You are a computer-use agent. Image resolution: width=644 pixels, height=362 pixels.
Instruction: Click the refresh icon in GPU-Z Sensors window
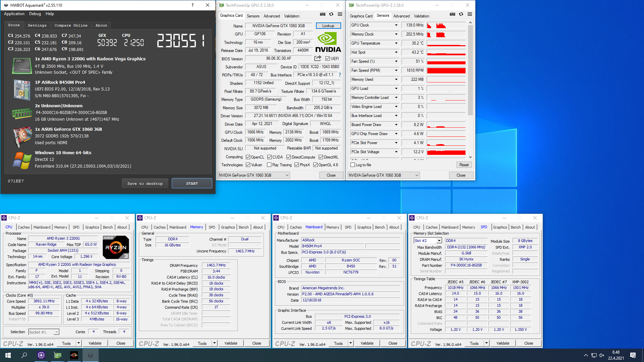pyautogui.click(x=461, y=14)
